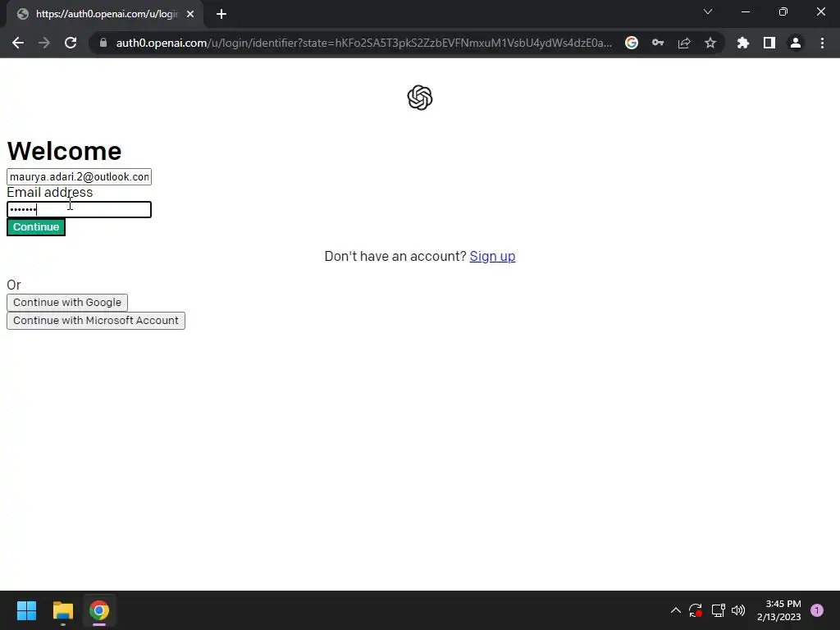Image resolution: width=840 pixels, height=630 pixels.
Task: Open a new browser tab
Action: [x=221, y=14]
